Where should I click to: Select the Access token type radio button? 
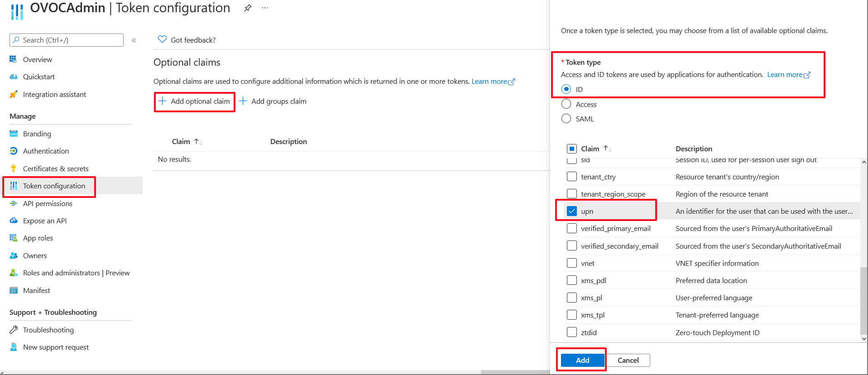click(566, 104)
